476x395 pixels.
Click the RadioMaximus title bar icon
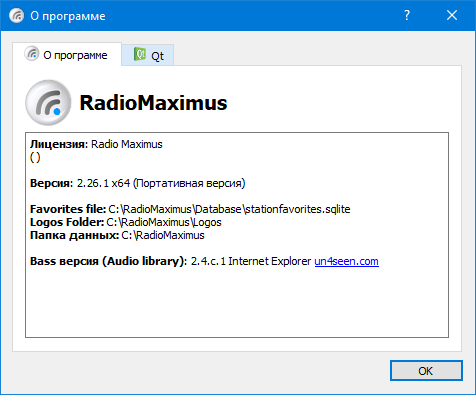16,15
